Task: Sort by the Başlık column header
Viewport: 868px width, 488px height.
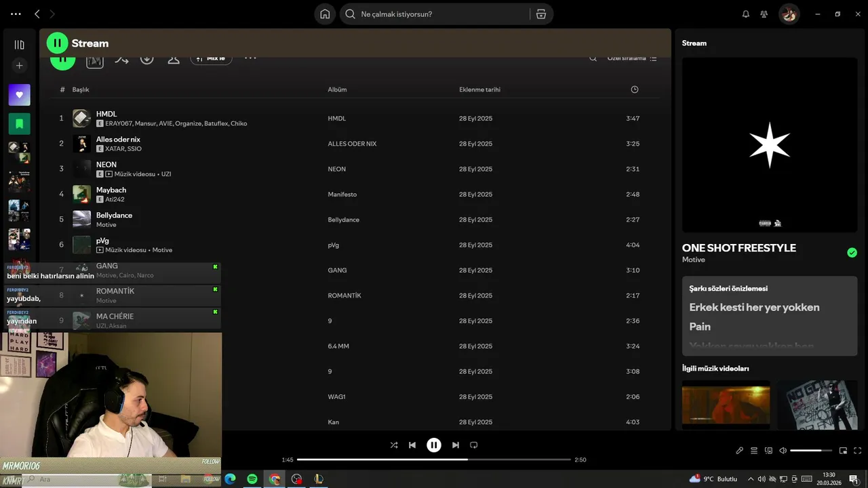Action: [81, 89]
